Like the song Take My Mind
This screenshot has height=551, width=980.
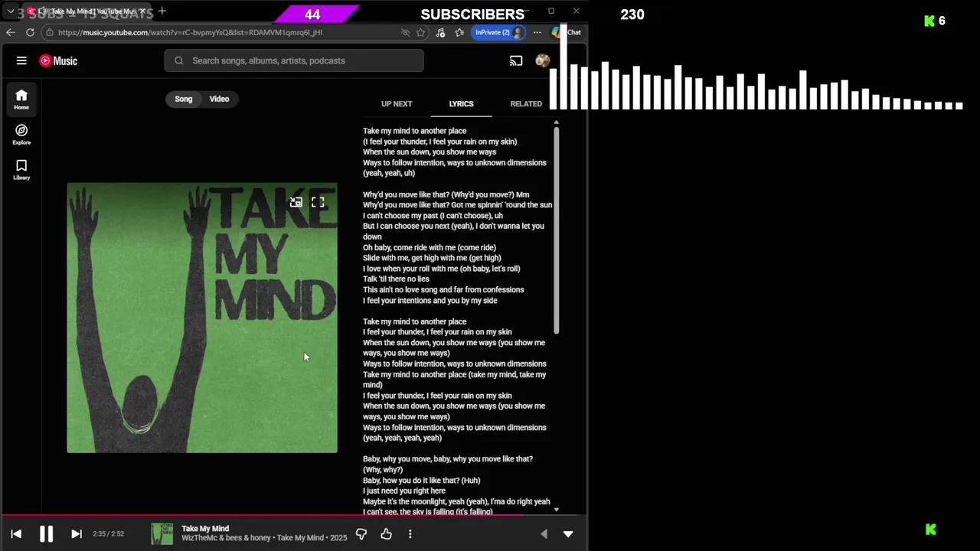386,534
